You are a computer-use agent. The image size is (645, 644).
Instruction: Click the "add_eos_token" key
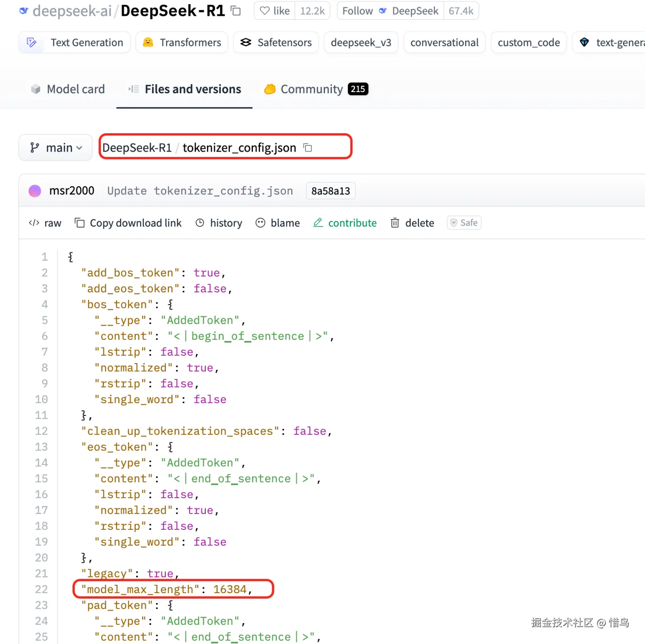click(x=130, y=288)
